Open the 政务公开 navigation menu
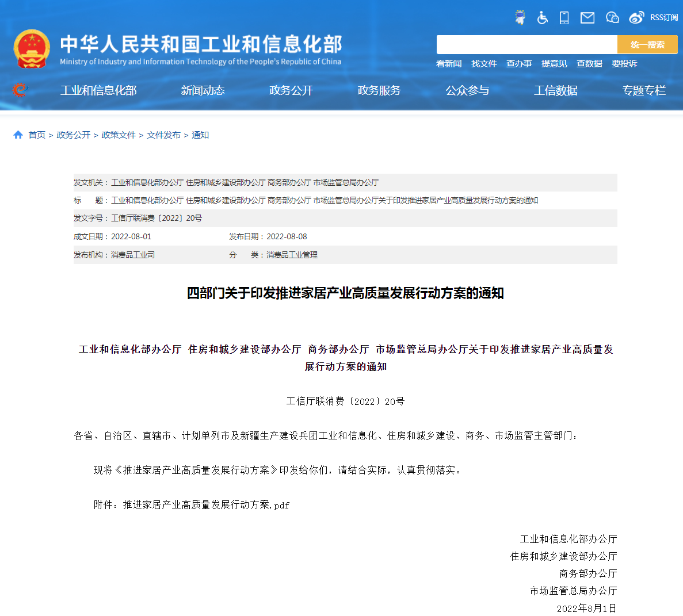 click(291, 90)
